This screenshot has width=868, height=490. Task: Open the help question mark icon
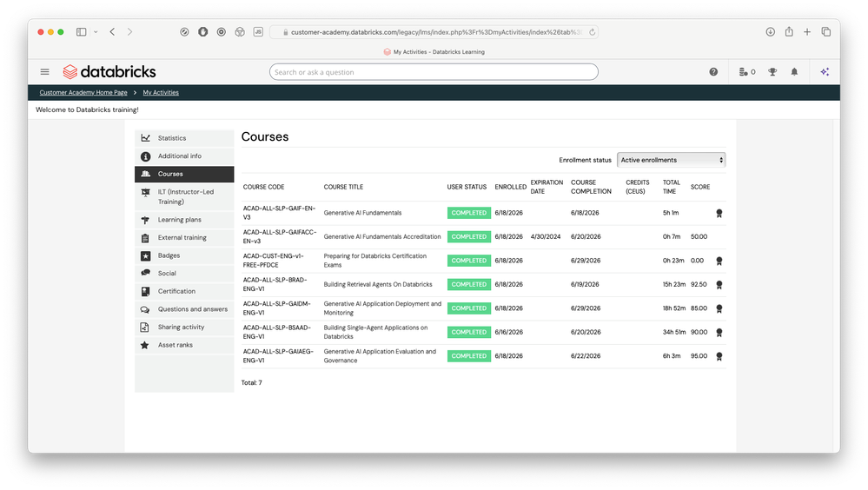[713, 72]
